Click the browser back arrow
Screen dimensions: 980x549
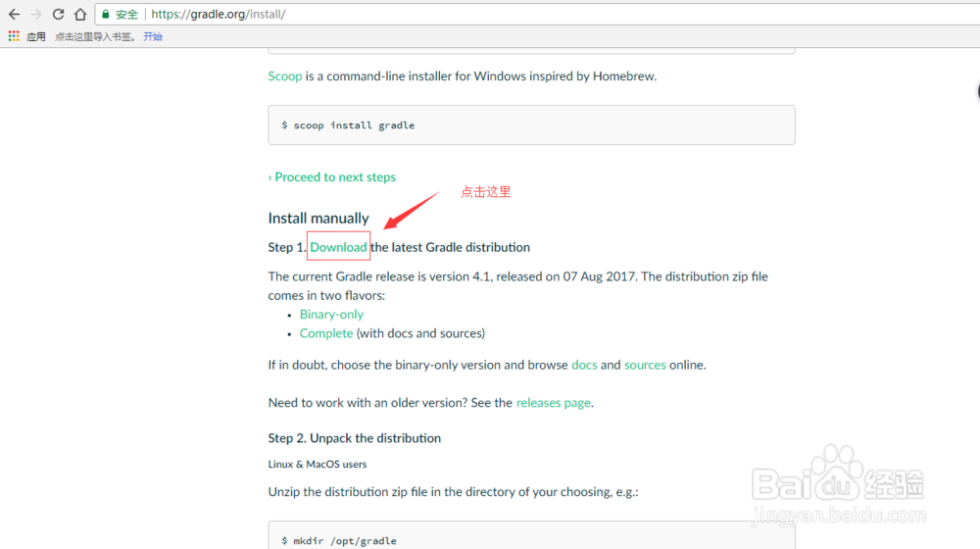(x=14, y=15)
